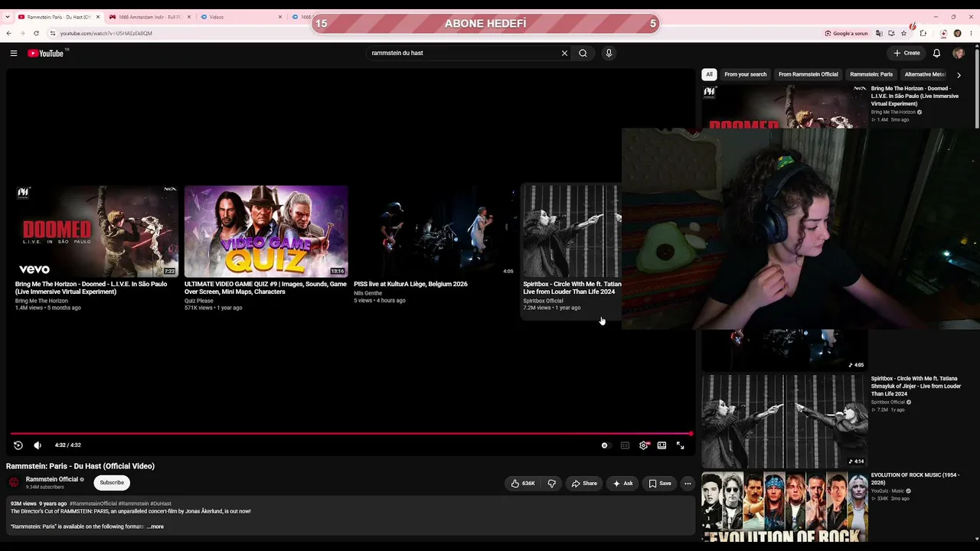Screen dimensions: 980x551
Task: Open the browser downloads icon
Action: click(x=943, y=34)
